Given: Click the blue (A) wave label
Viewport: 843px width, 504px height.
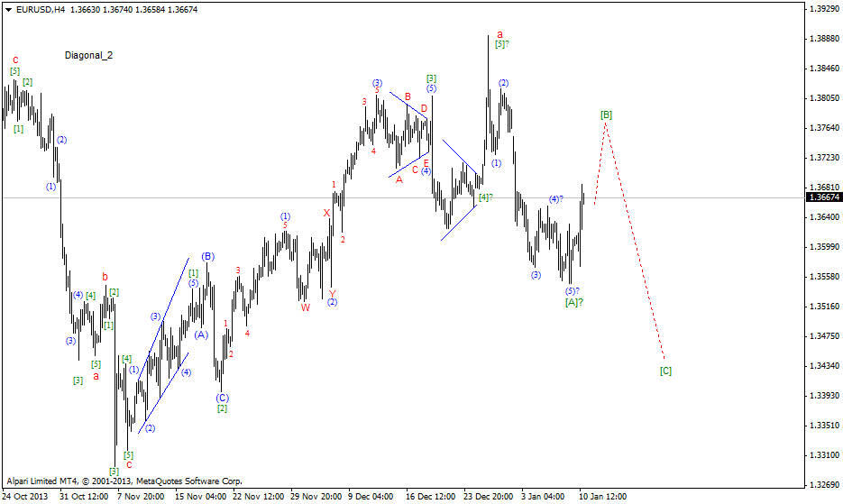Looking at the screenshot, I should pyautogui.click(x=201, y=335).
